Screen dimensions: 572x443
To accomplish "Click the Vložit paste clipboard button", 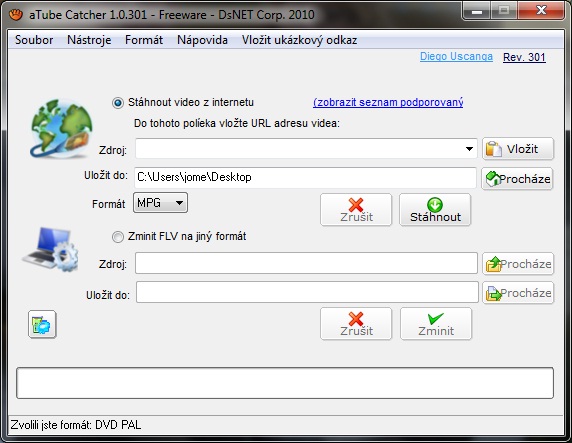I will 518,149.
